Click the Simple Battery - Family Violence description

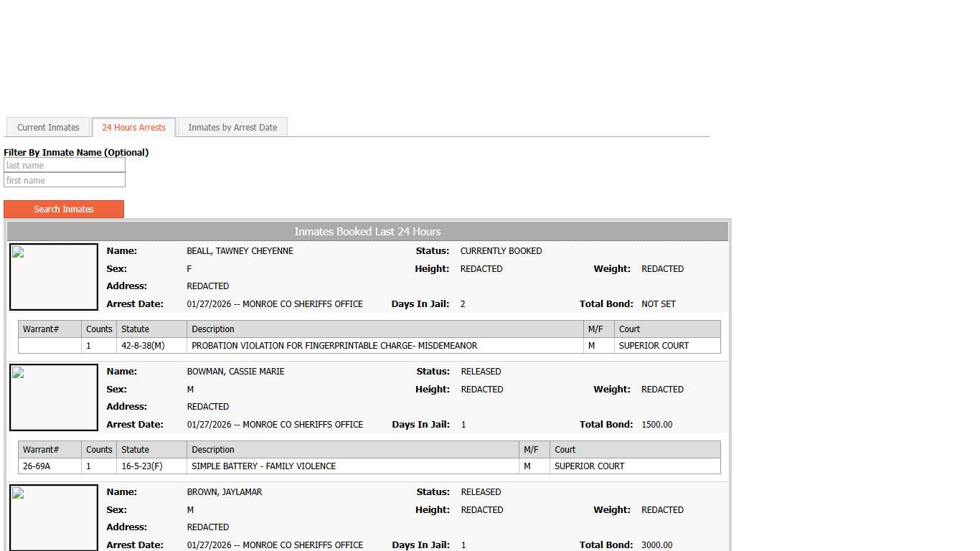pyautogui.click(x=263, y=466)
